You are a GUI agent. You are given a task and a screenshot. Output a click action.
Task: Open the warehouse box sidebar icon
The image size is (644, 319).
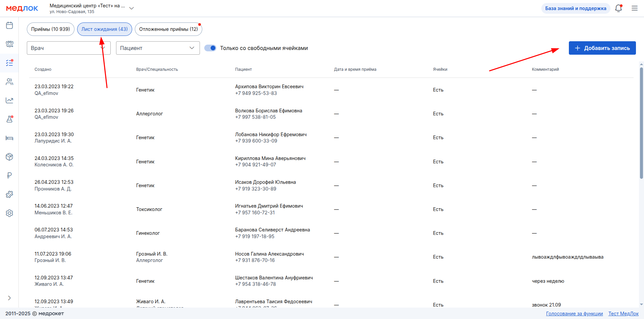click(9, 157)
